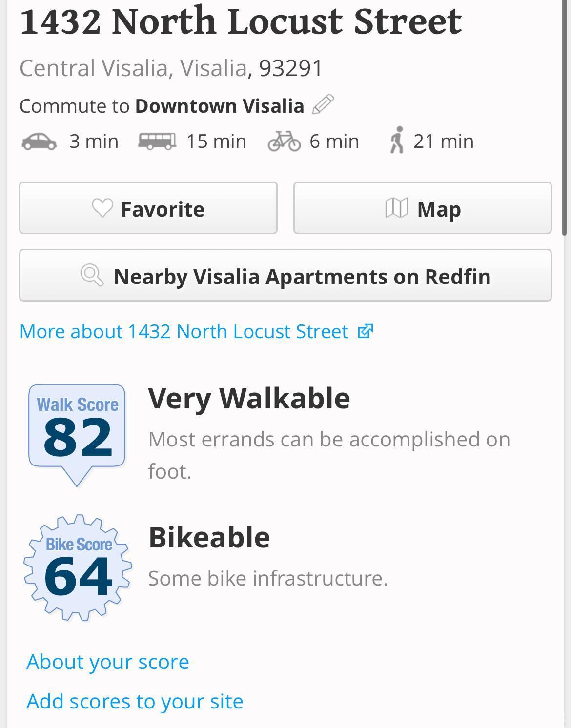Click the page scrollbar on right edge
Viewport: 571px width, 728px height.
pos(566,117)
